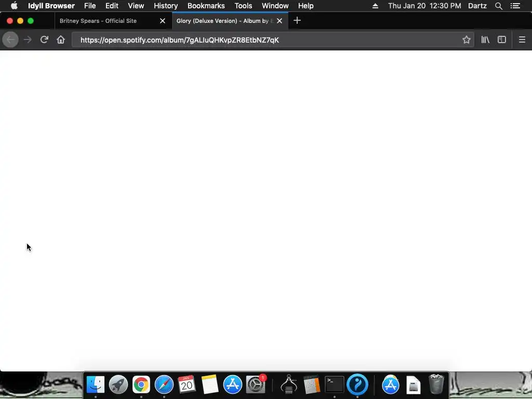Open the Window menu

(275, 6)
